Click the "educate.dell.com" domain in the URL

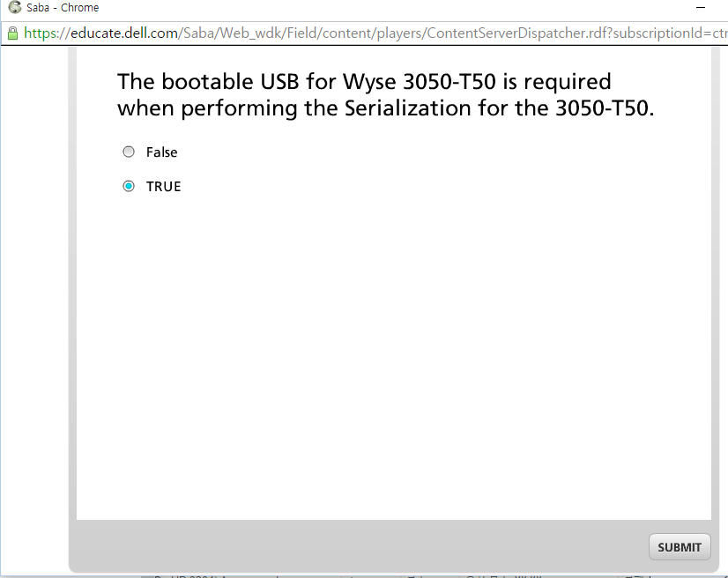123,33
